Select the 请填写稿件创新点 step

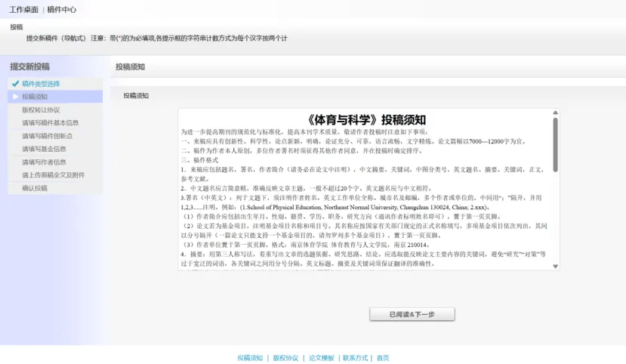pos(47,136)
